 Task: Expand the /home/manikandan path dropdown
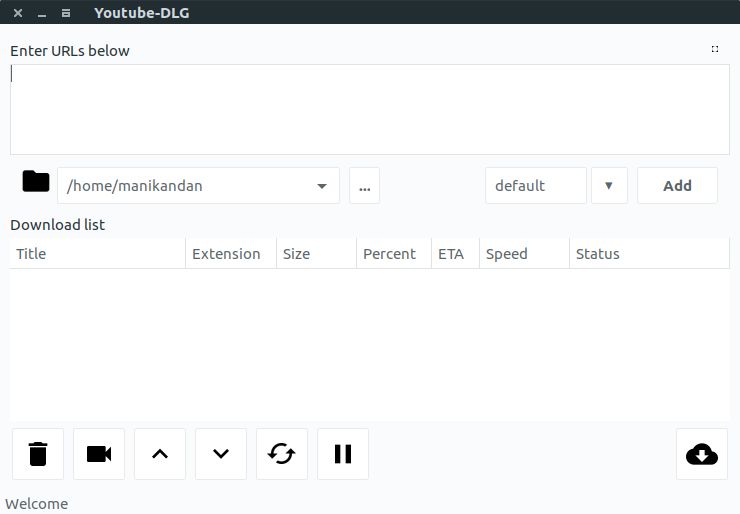tap(322, 186)
